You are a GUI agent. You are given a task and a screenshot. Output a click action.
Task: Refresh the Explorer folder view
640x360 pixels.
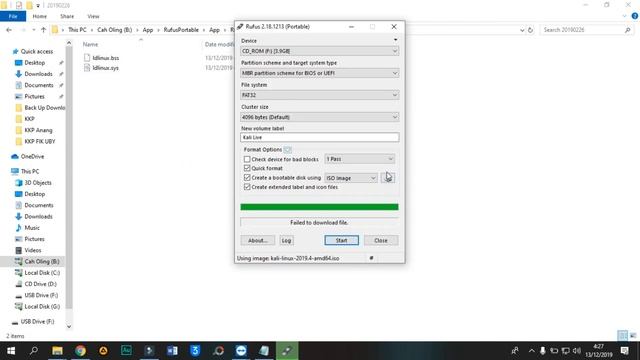coord(530,30)
